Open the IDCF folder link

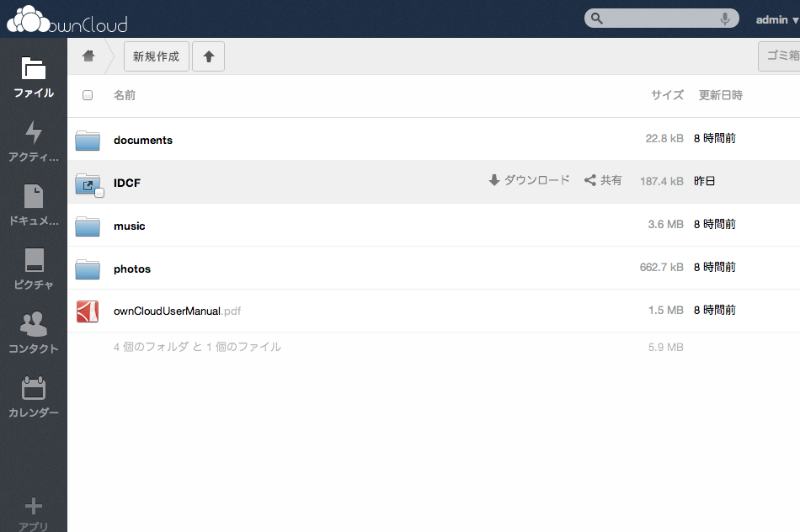tap(127, 183)
